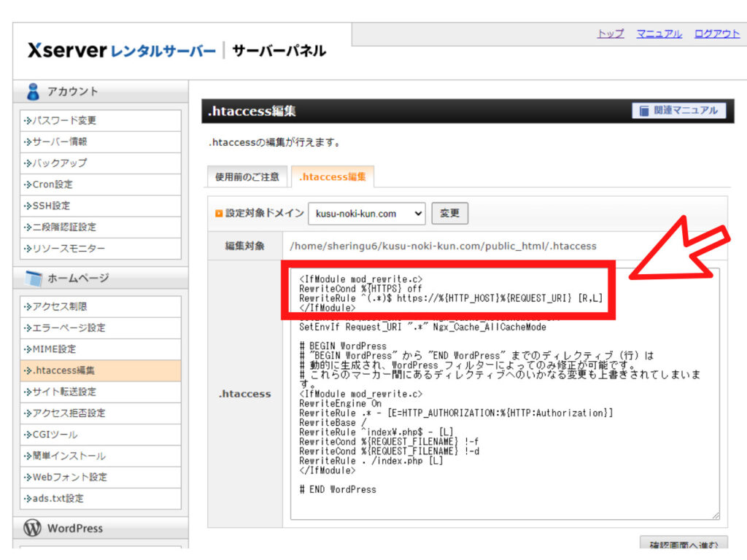Click the ホームページ section header

(x=101, y=278)
